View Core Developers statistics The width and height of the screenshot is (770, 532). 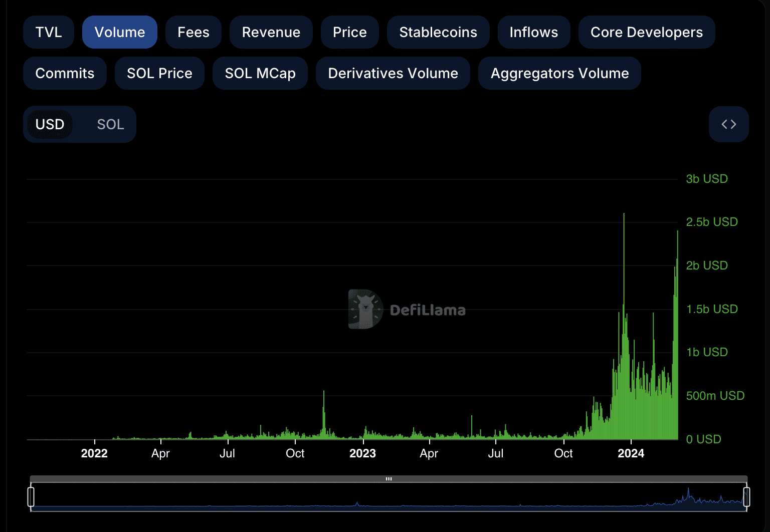(646, 32)
